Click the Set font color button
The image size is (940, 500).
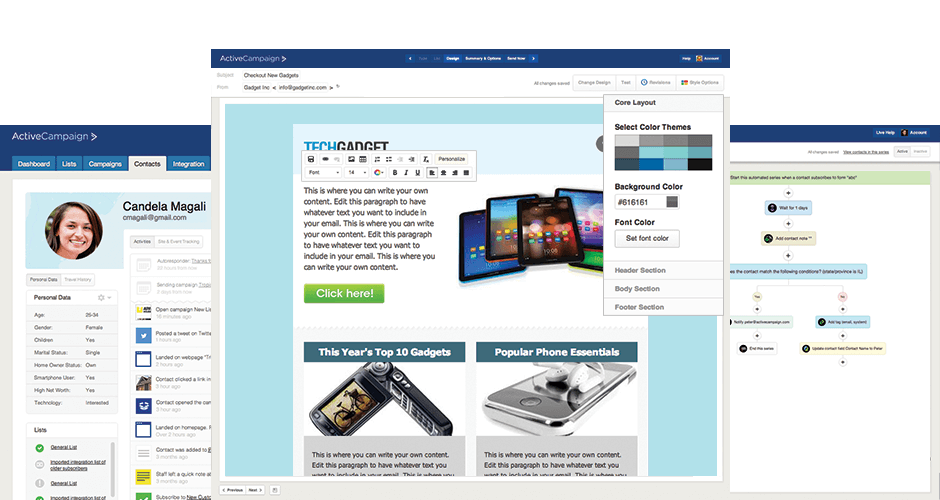(x=647, y=239)
